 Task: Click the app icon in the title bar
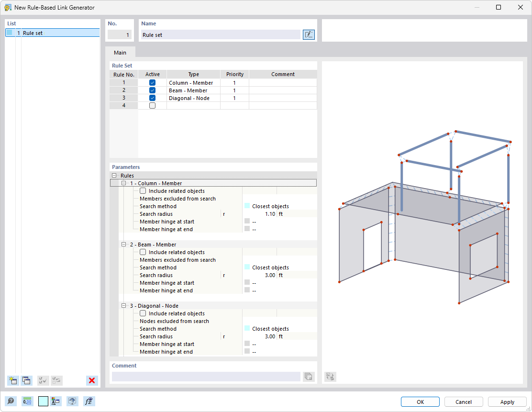(x=8, y=8)
